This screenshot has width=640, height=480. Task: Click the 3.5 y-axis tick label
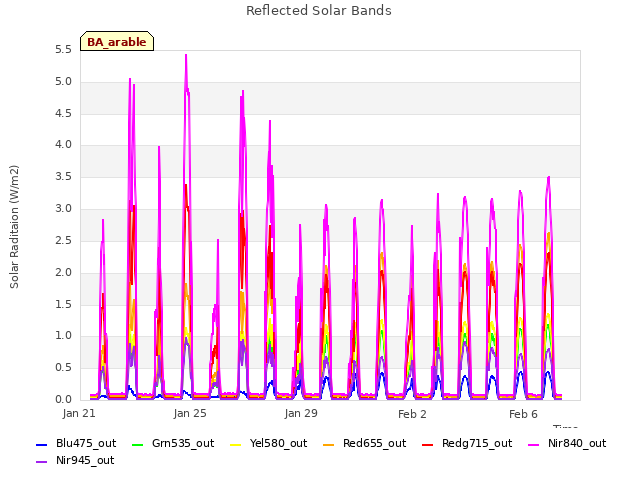pyautogui.click(x=63, y=177)
